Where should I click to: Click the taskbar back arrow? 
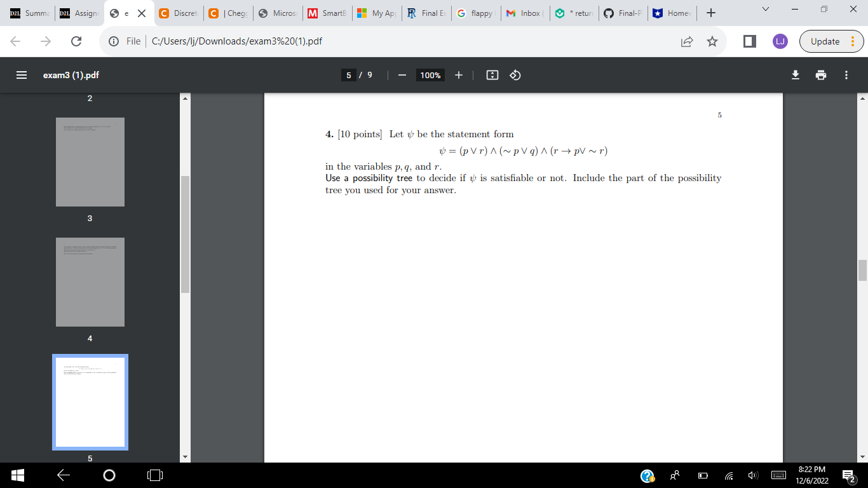[62, 475]
